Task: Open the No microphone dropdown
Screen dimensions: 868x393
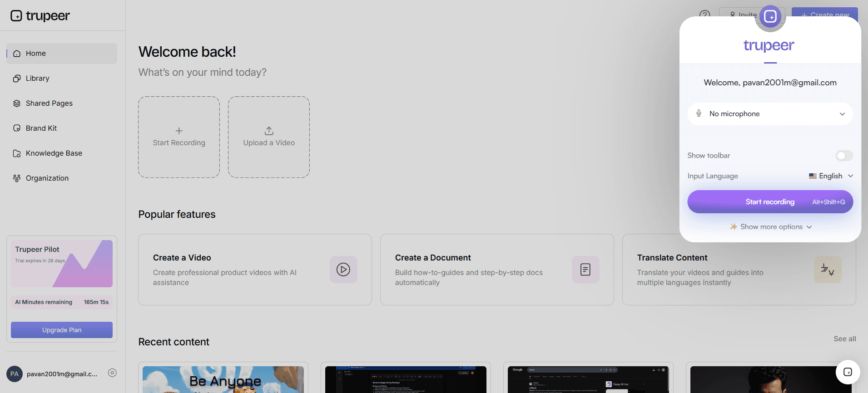Action: point(770,114)
